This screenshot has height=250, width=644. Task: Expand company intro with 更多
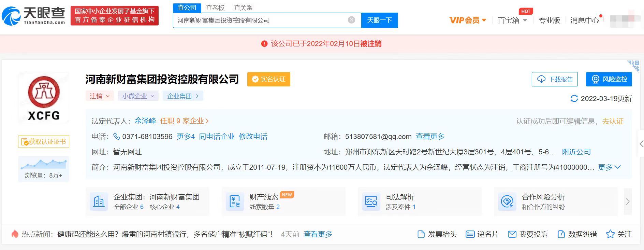click(x=609, y=167)
